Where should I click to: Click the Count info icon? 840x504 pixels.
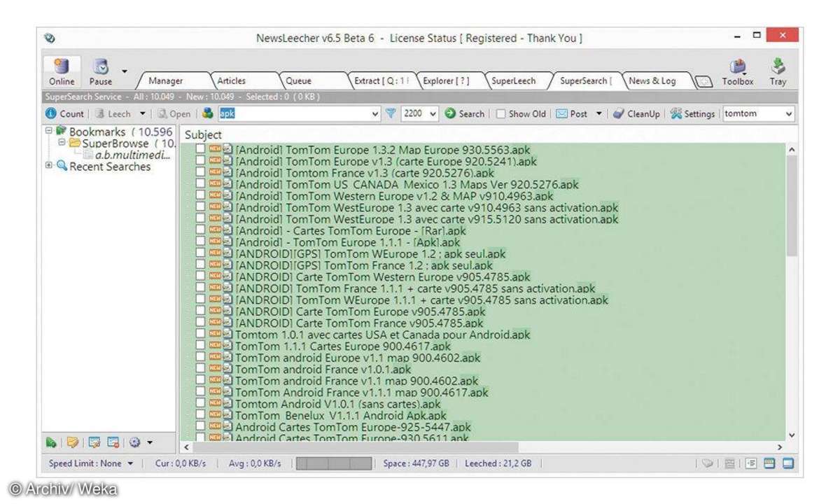(x=51, y=113)
